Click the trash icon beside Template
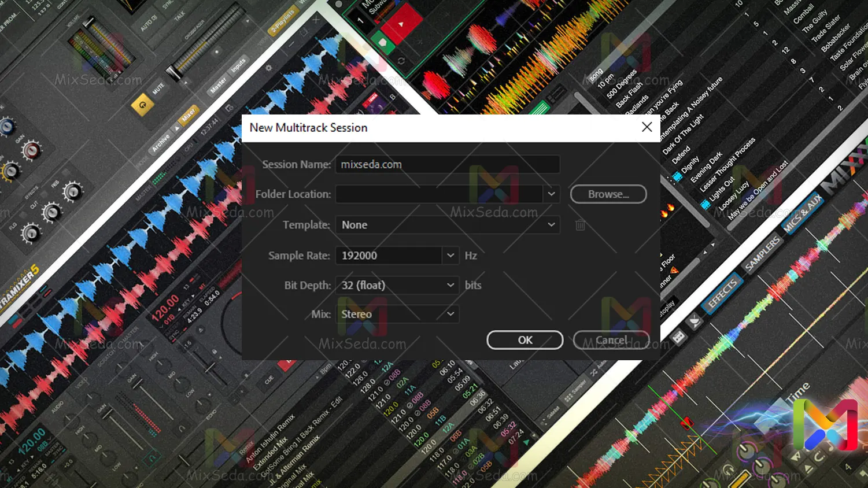The height and width of the screenshot is (488, 868). pyautogui.click(x=580, y=225)
